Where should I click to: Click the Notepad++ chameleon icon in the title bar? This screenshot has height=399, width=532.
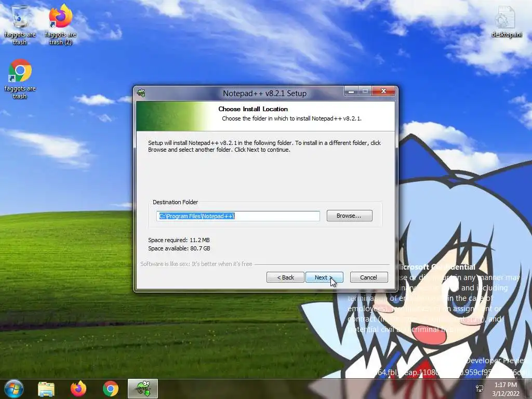141,93
